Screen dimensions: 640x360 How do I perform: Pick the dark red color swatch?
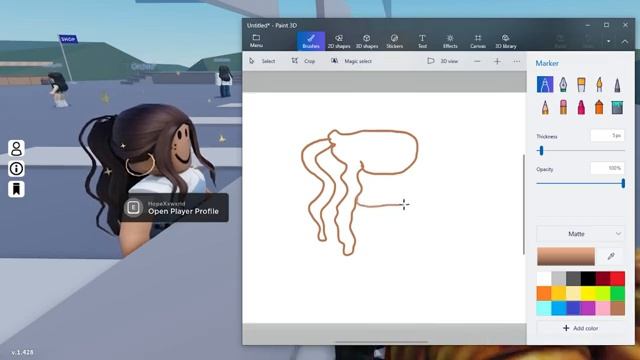pyautogui.click(x=603, y=279)
